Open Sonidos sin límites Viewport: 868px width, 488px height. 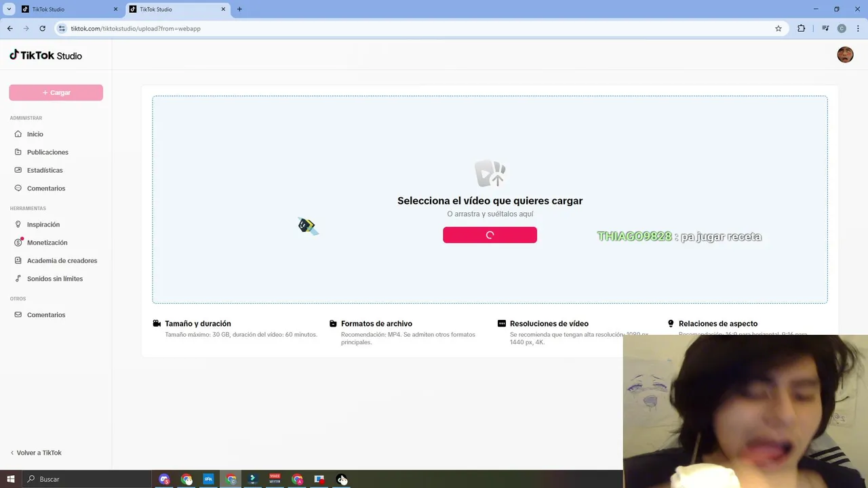pyautogui.click(x=56, y=279)
